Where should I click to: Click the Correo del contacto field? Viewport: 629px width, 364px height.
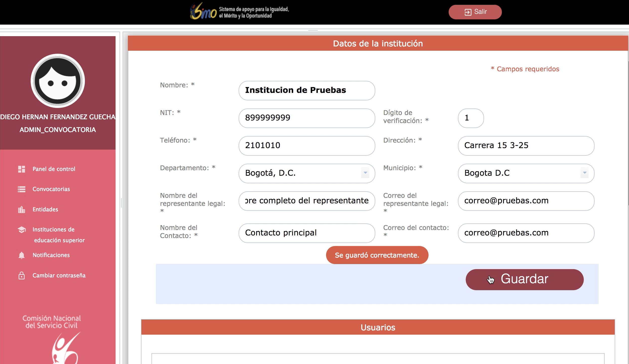coord(526,233)
